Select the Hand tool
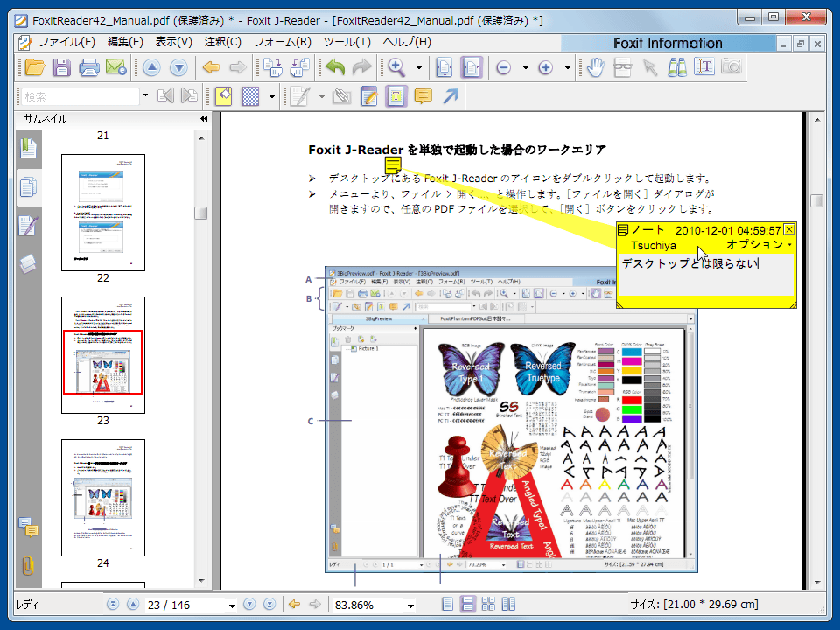This screenshot has width=840, height=630. pos(595,67)
